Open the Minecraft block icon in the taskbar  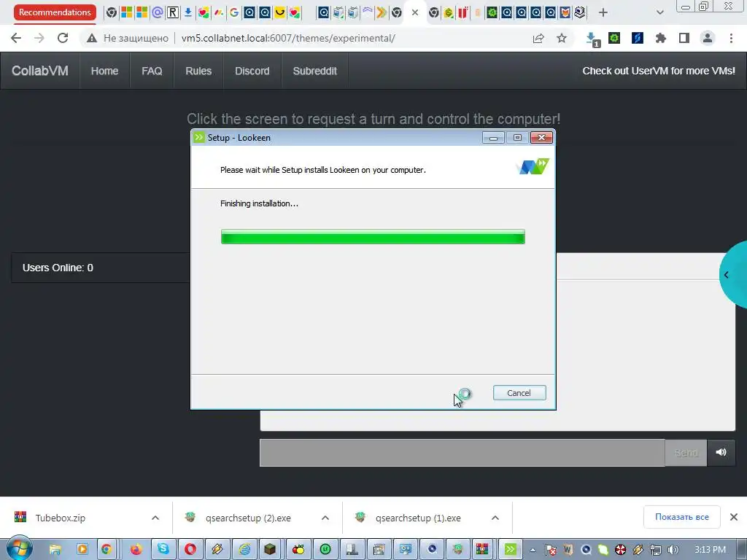point(270,550)
